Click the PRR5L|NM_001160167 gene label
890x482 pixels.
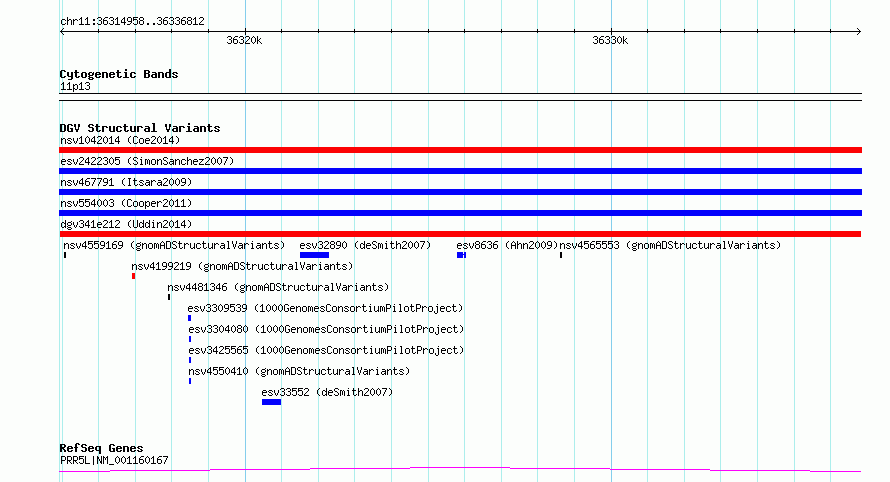point(114,460)
